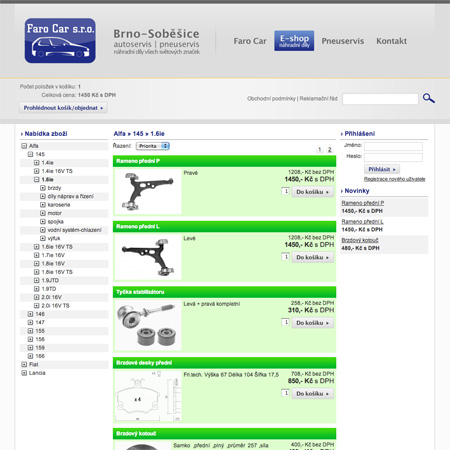Expand the spojka subcategory

pyautogui.click(x=43, y=221)
